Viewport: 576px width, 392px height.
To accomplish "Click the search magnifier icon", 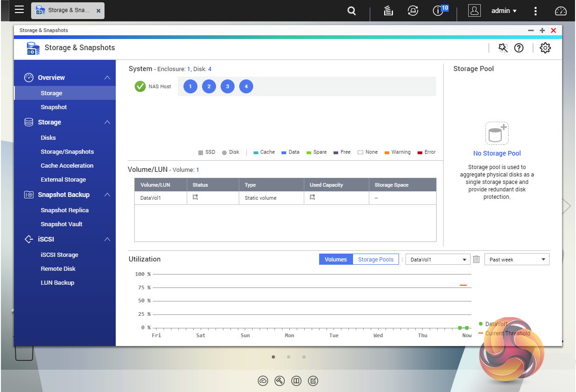I will pyautogui.click(x=352, y=11).
